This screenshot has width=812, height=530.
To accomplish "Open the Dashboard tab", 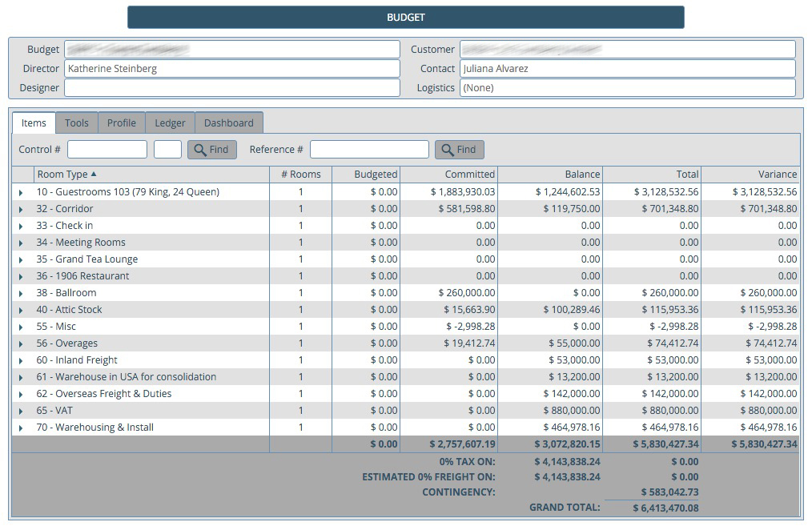I will click(229, 123).
